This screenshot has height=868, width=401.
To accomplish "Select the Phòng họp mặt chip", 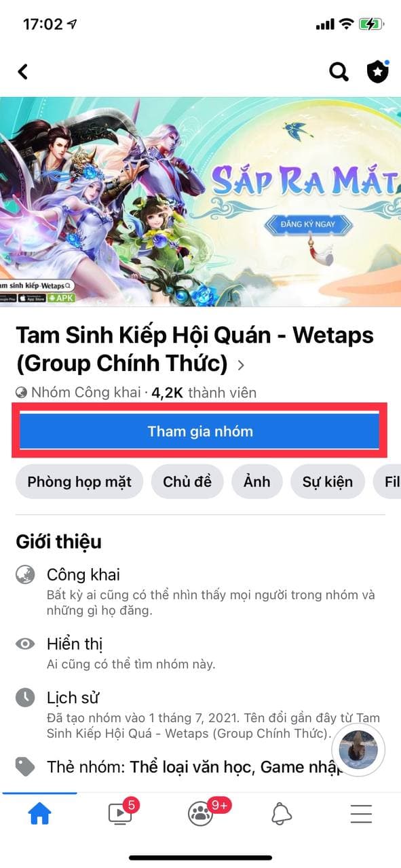I will click(79, 481).
